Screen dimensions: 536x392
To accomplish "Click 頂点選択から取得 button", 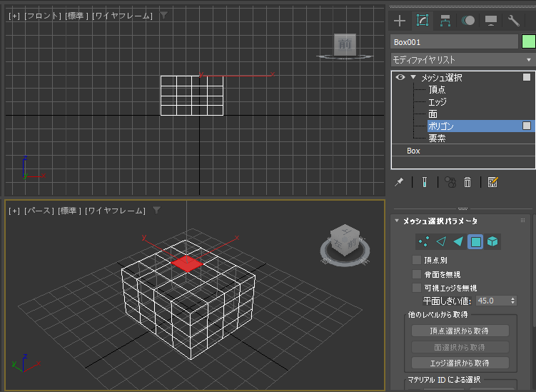I will pos(460,331).
